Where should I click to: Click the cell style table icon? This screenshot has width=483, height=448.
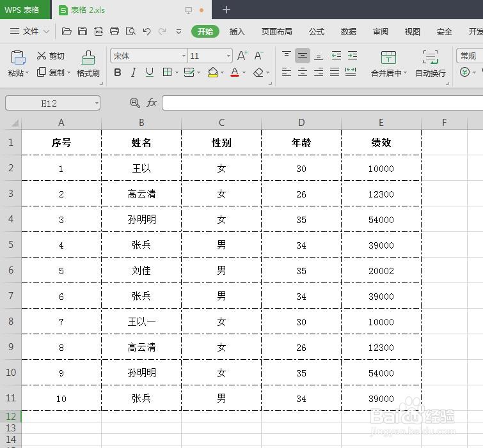[189, 72]
